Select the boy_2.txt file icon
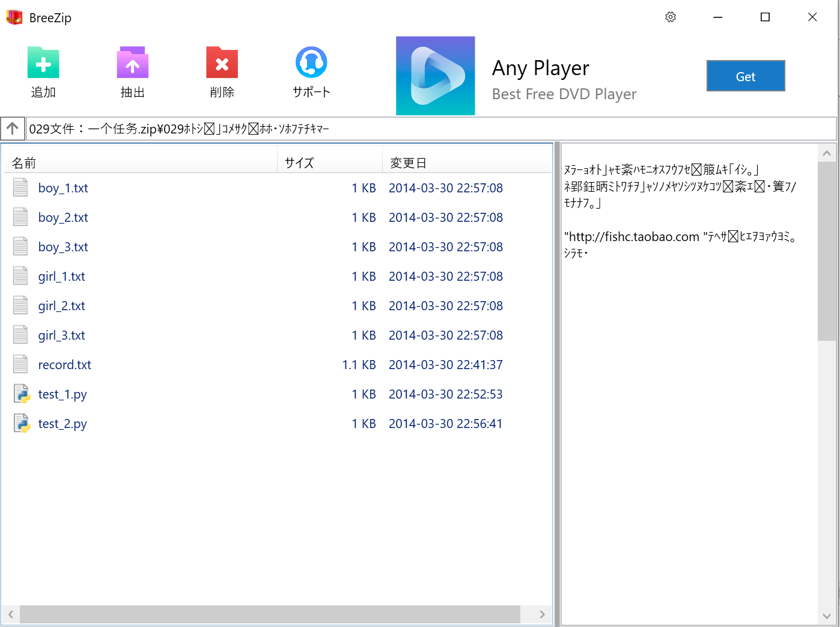 20,217
